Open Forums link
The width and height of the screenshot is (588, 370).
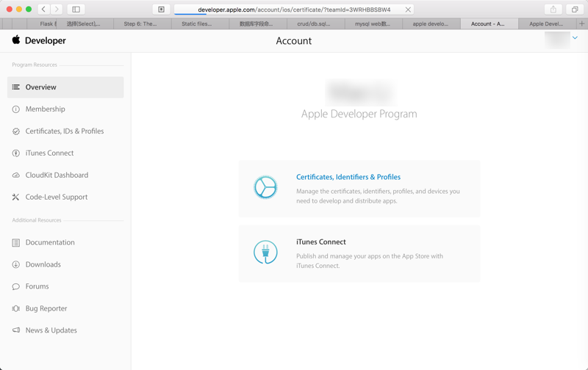click(x=37, y=286)
